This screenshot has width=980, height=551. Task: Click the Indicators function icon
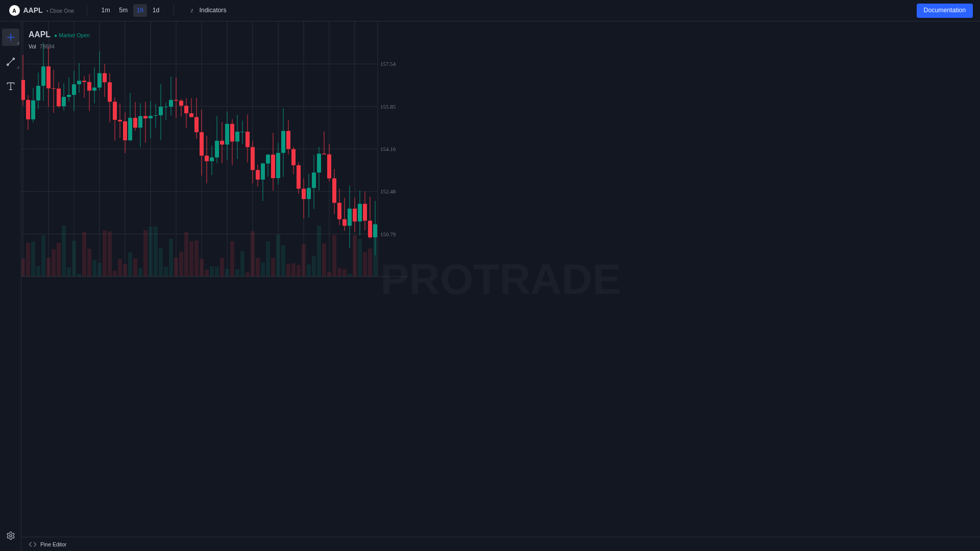pyautogui.click(x=192, y=11)
